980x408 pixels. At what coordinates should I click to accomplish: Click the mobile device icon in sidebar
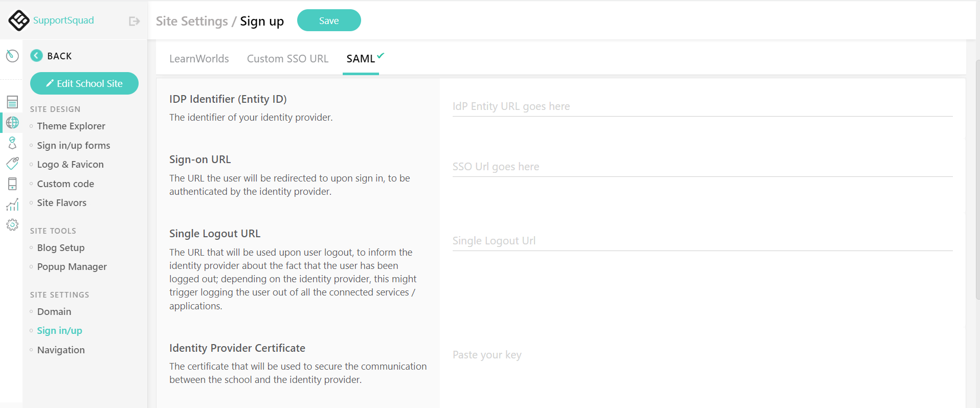pos(12,184)
